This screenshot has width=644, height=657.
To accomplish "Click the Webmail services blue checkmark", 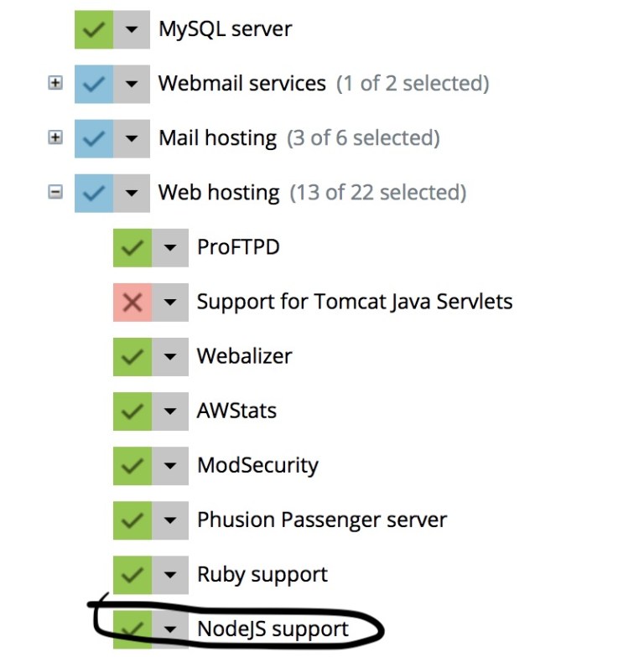I will click(94, 84).
